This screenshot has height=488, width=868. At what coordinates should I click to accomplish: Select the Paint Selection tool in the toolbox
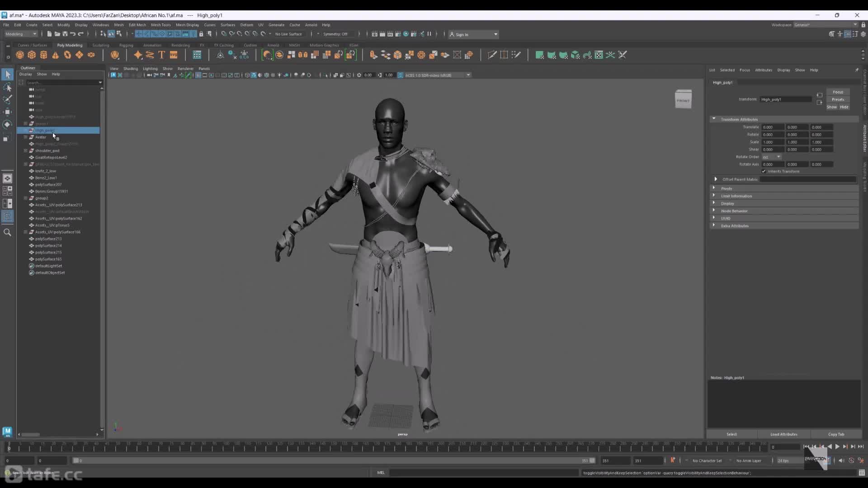[x=7, y=99]
